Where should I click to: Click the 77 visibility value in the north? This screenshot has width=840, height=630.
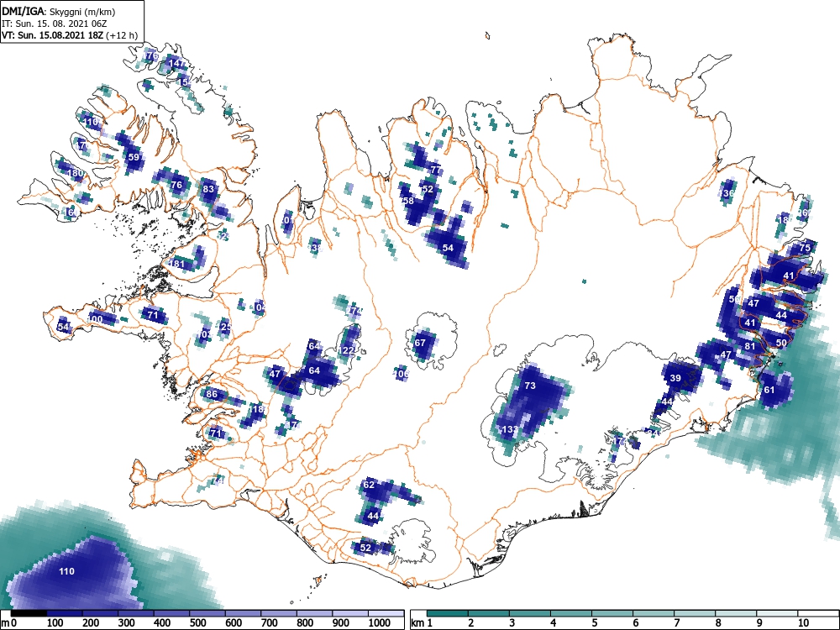pyautogui.click(x=436, y=171)
